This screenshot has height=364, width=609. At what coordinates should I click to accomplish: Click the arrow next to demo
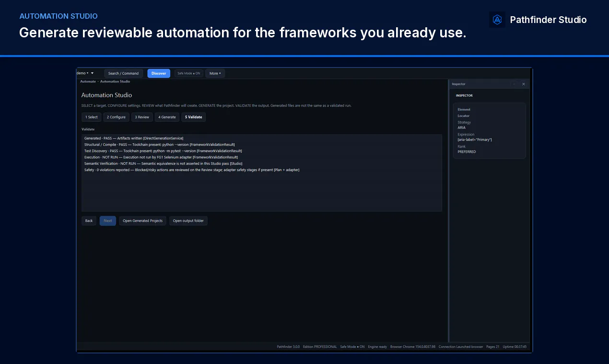[92, 73]
